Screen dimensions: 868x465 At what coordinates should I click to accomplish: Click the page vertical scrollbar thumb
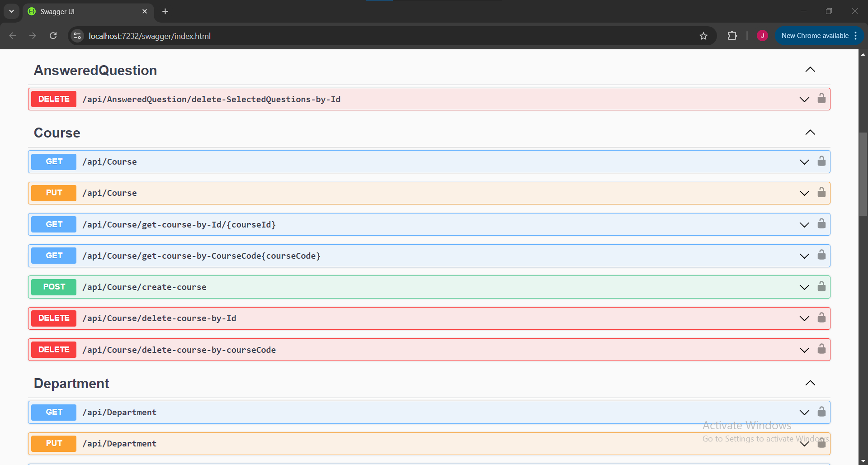point(863,174)
